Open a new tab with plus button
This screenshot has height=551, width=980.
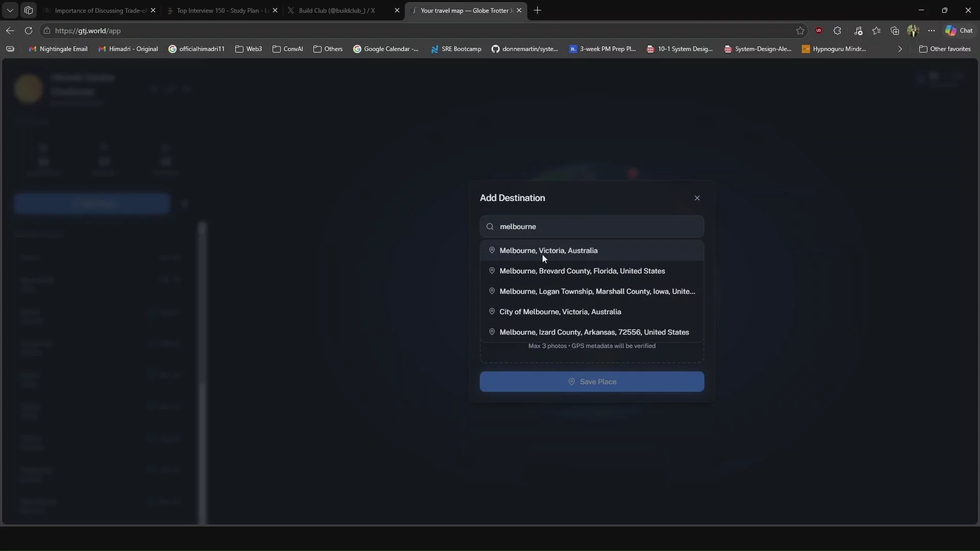click(x=537, y=10)
